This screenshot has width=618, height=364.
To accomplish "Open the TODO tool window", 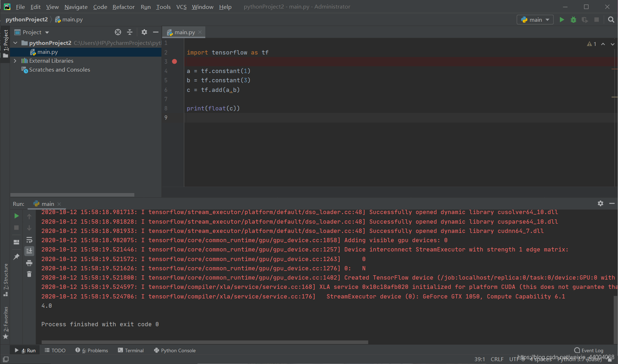I will [55, 350].
